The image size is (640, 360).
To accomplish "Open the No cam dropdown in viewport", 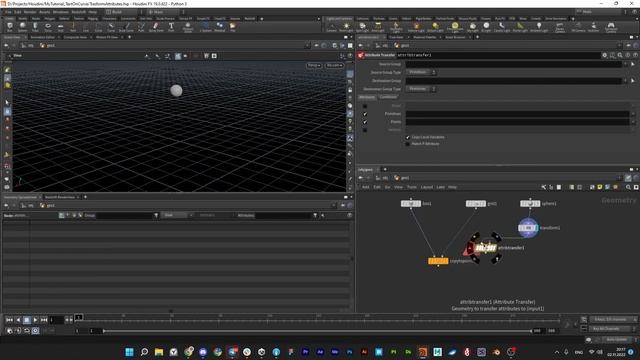I will click(x=334, y=65).
